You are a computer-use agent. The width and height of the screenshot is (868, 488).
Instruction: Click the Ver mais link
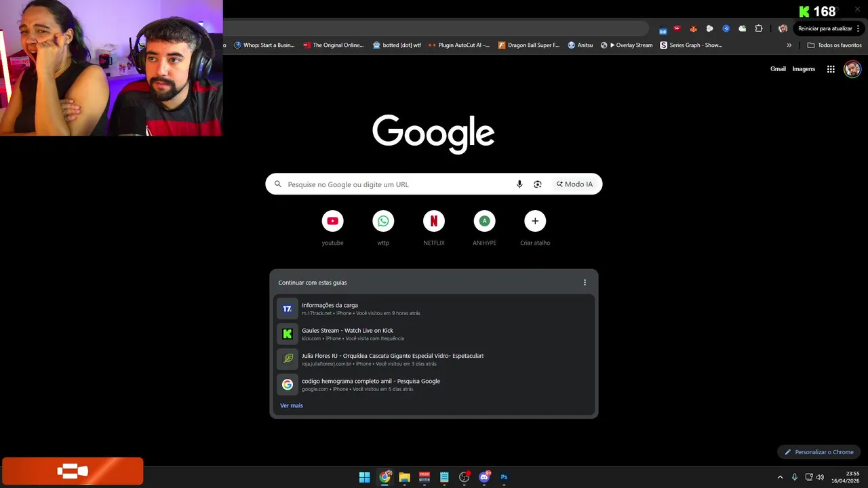click(292, 405)
